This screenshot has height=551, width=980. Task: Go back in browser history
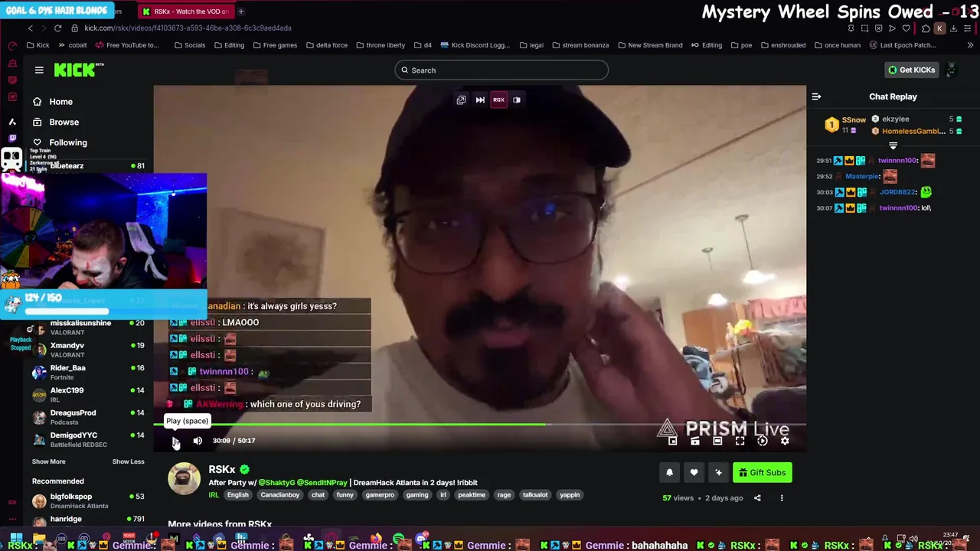click(31, 28)
